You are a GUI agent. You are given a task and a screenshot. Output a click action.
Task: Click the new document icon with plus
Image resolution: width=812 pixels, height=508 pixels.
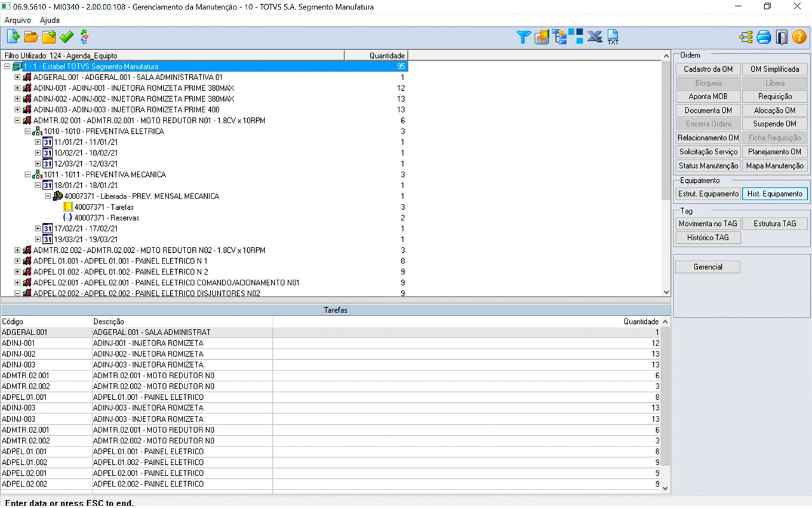point(13,37)
